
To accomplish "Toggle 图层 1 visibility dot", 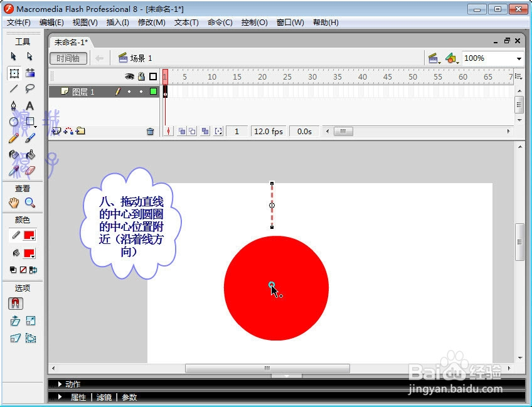I will [x=129, y=92].
